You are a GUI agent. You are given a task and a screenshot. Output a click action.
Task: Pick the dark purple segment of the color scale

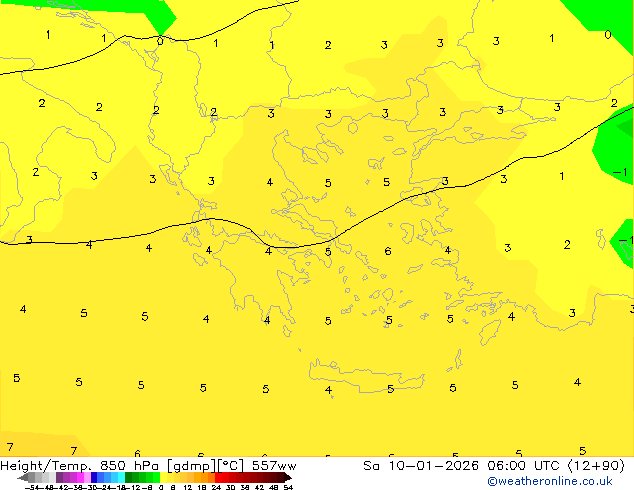[x=59, y=478]
